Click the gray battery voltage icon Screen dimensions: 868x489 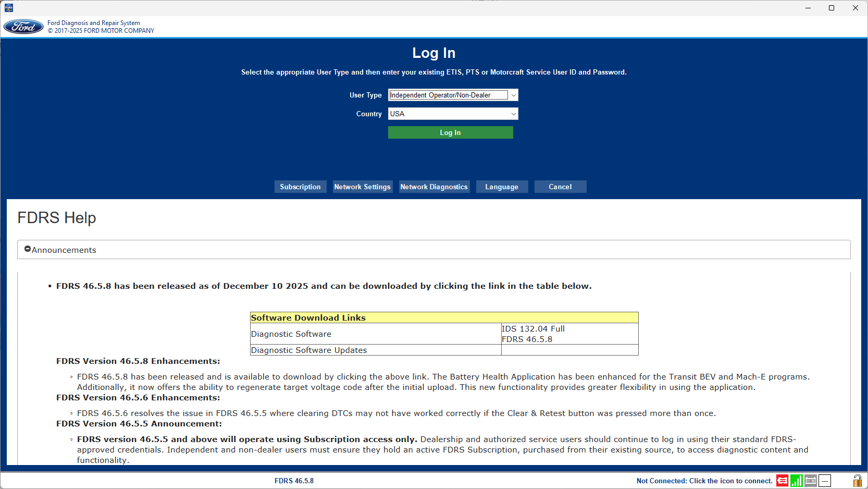tap(810, 481)
